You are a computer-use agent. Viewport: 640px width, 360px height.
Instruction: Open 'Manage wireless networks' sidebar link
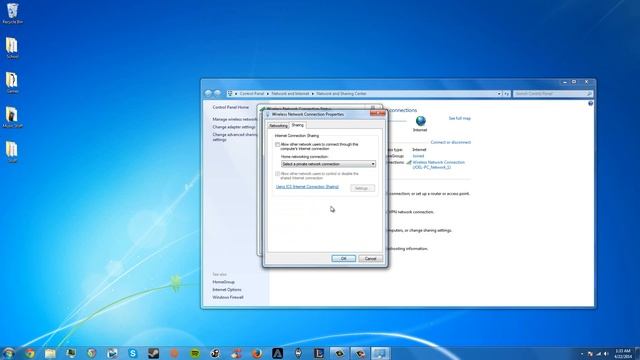pos(235,119)
